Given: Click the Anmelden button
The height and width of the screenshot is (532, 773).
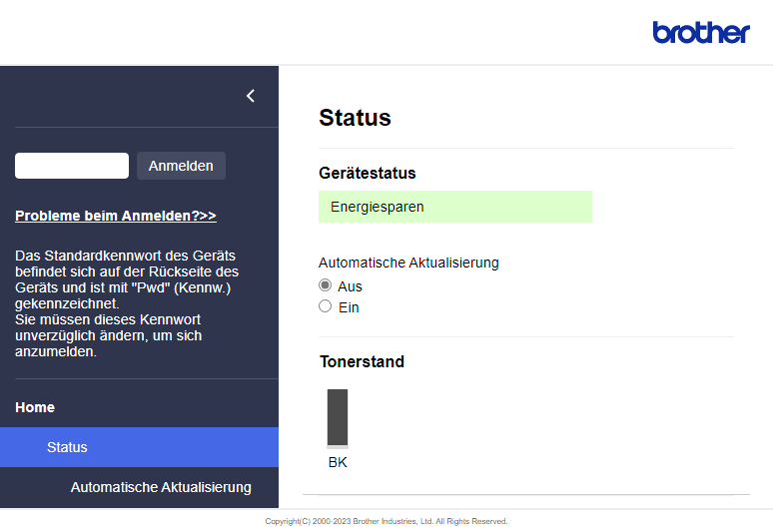Looking at the screenshot, I should pos(181,166).
